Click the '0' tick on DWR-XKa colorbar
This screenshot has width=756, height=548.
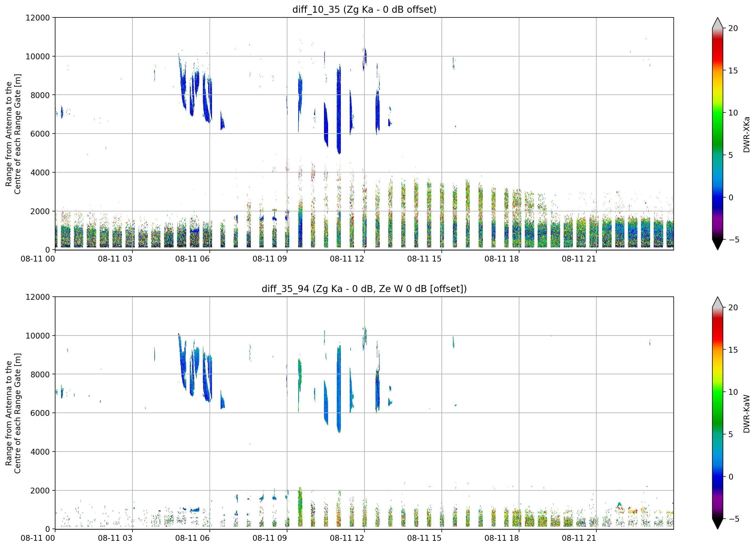tap(731, 198)
